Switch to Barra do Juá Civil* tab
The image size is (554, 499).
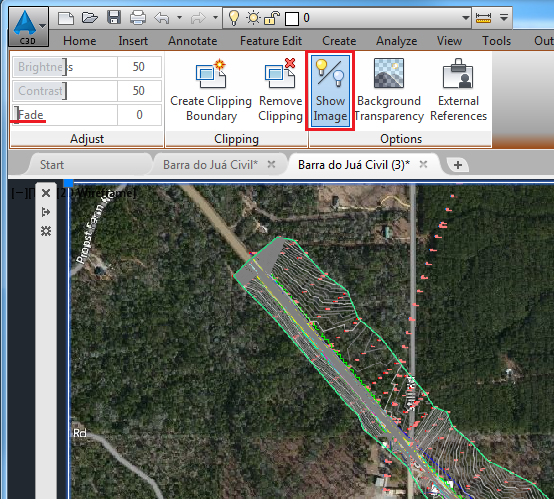click(x=210, y=165)
